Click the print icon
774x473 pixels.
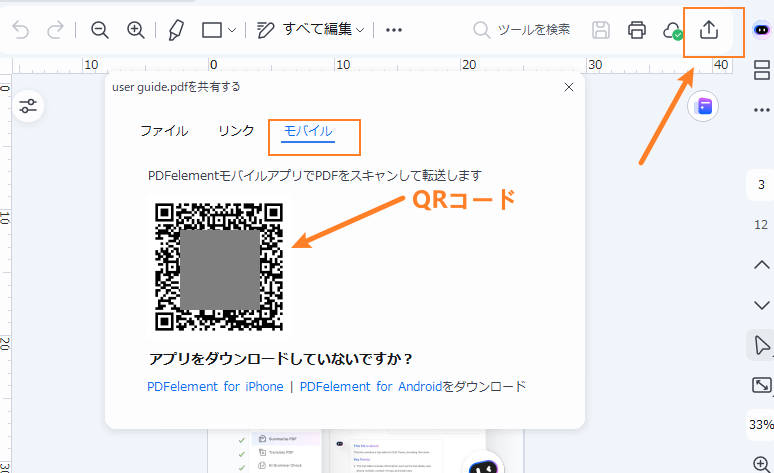[637, 30]
